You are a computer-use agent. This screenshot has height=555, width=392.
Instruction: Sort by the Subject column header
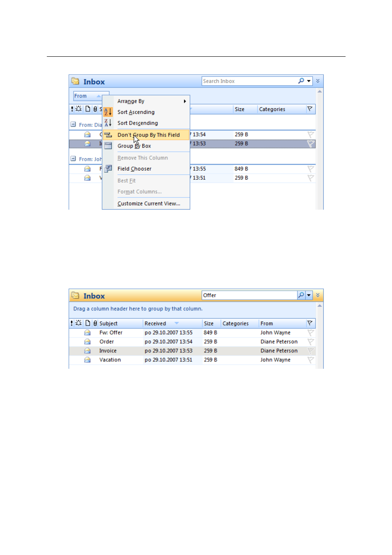(120, 324)
